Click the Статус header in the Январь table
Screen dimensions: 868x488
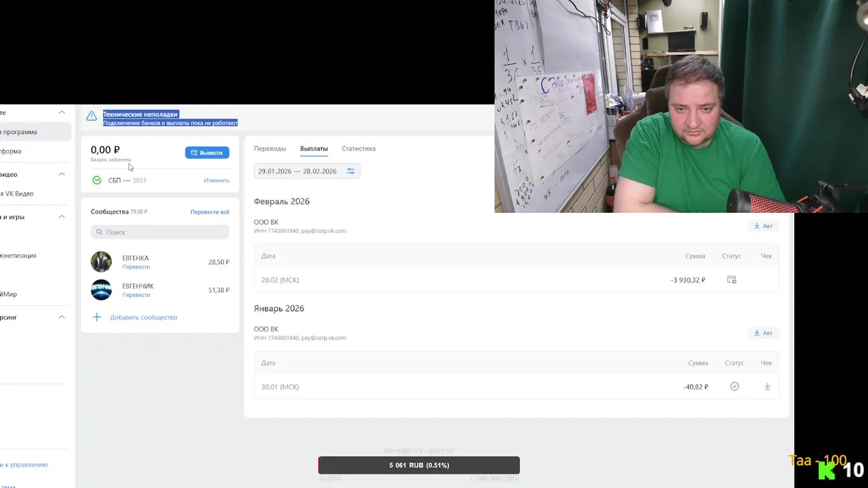[734, 363]
